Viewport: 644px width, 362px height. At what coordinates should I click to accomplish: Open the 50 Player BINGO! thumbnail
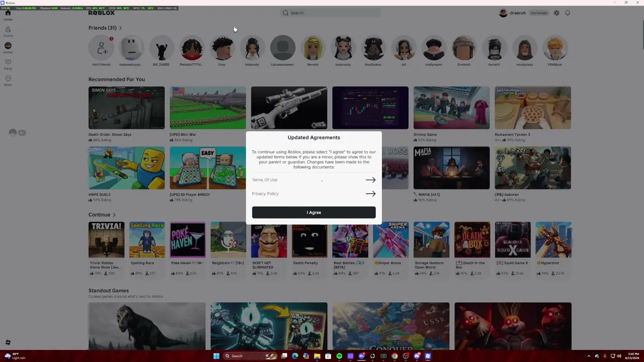208,168
